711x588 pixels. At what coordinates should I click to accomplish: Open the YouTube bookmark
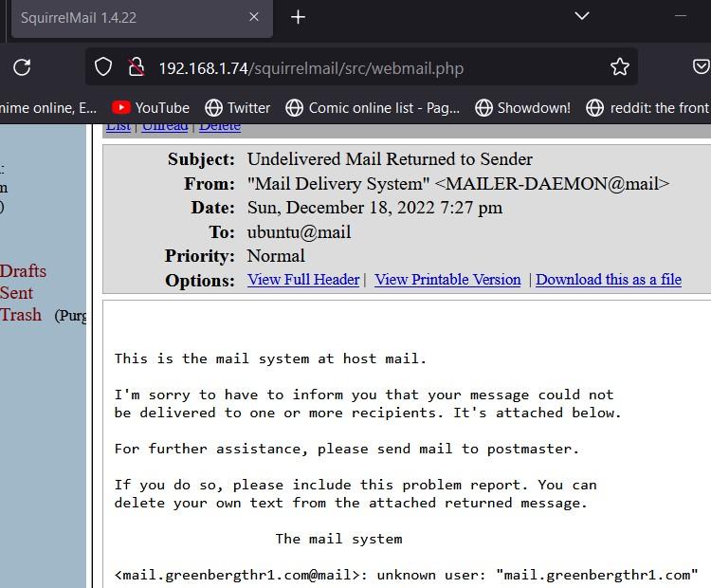coord(151,108)
